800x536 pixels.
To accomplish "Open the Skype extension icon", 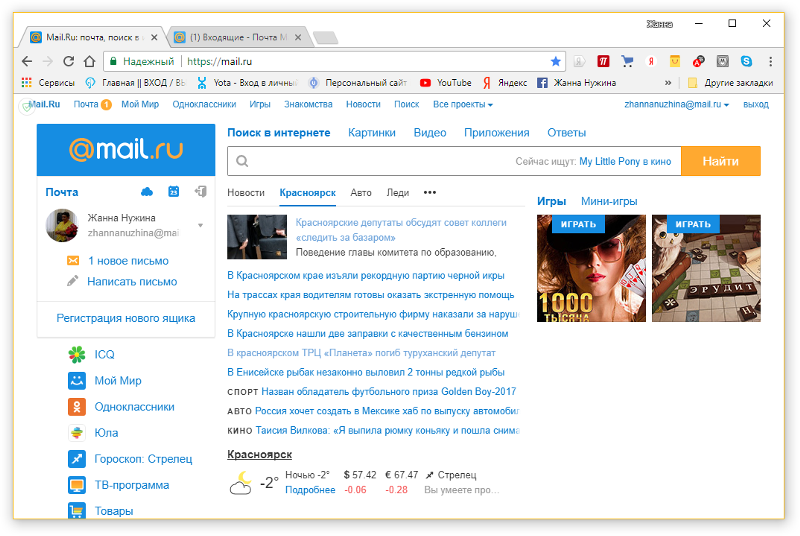I will [746, 62].
